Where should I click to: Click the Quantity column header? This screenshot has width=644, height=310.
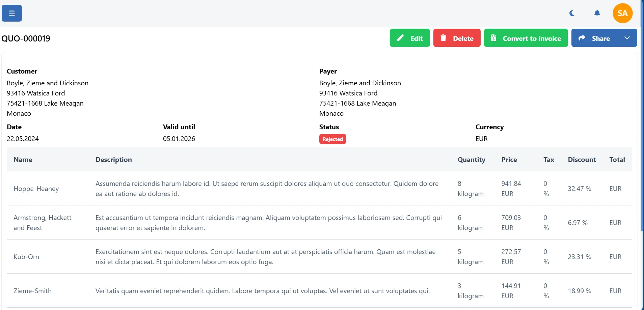point(471,160)
